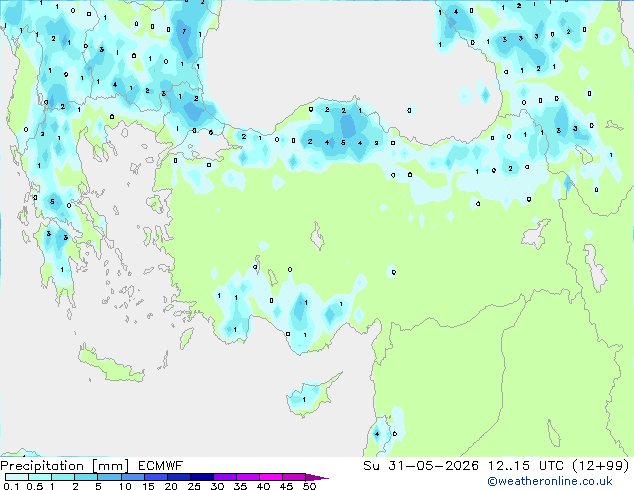Click the 40–45 mm magenta legend box

coord(271,477)
